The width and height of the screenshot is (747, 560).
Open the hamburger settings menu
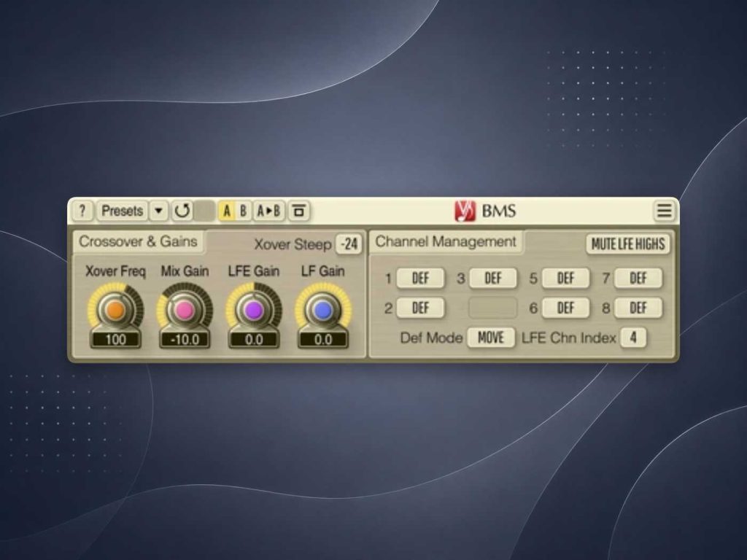(664, 211)
